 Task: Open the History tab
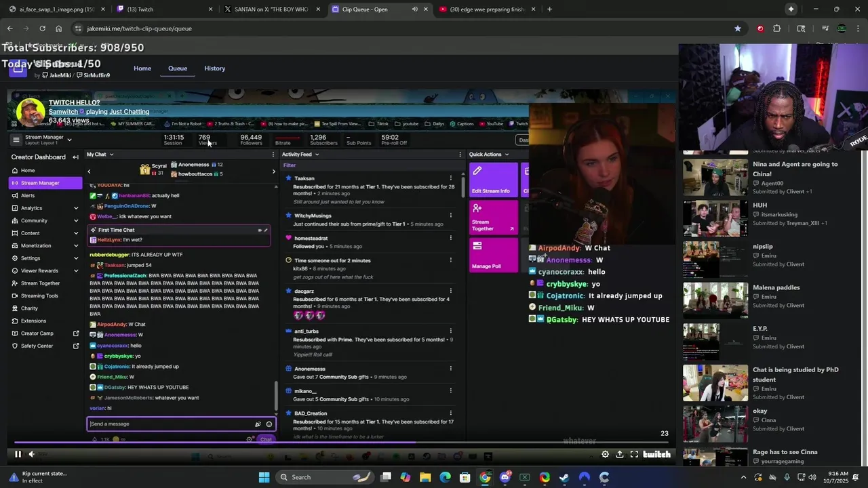tap(214, 68)
